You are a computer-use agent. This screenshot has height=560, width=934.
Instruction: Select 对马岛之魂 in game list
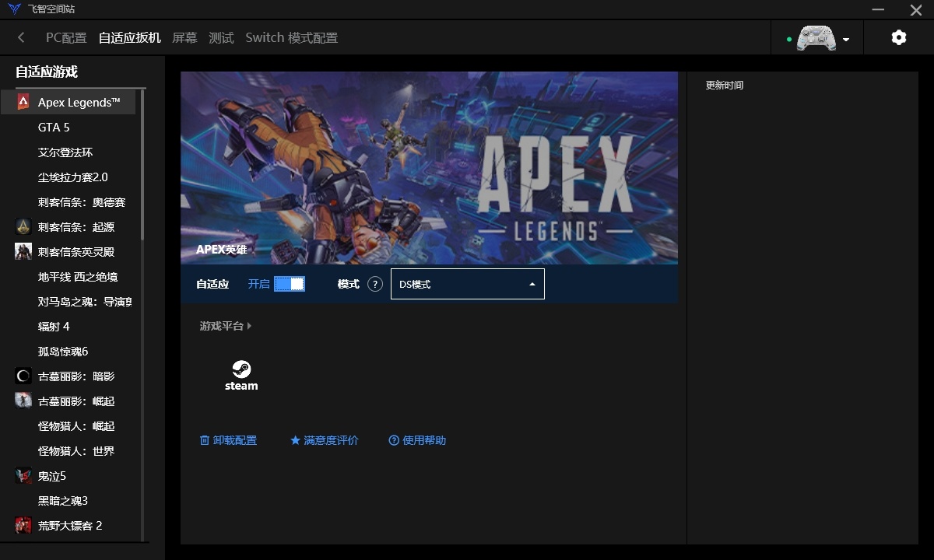point(68,301)
